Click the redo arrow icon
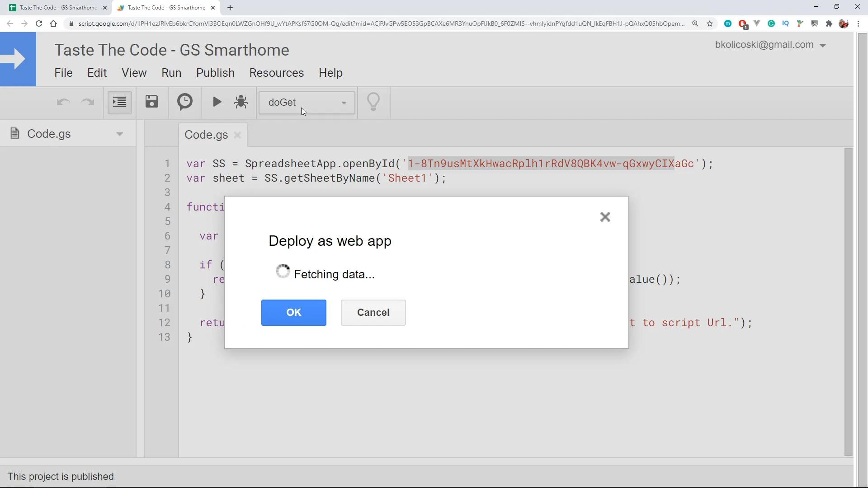The width and height of the screenshot is (868, 488). click(x=86, y=102)
